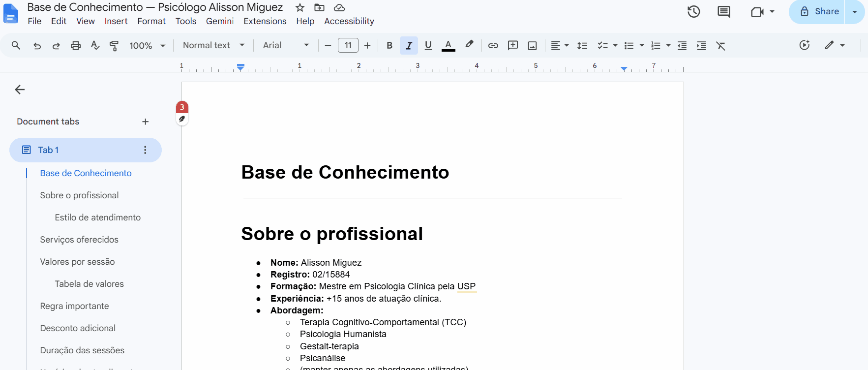Open line and paragraph spacing
Viewport: 868px width, 370px height.
tap(582, 45)
